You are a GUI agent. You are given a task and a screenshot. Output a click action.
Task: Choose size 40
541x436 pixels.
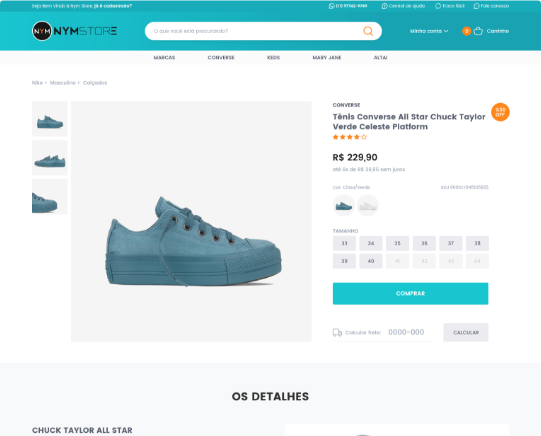point(371,261)
